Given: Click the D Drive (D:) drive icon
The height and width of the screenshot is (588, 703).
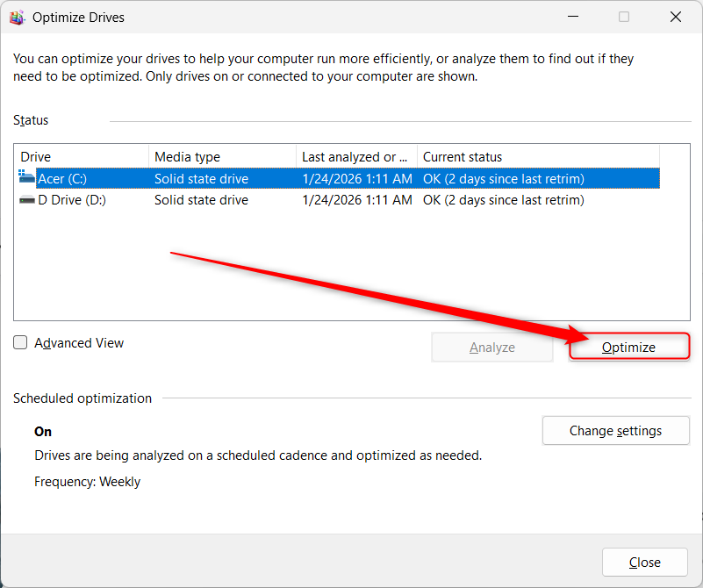Looking at the screenshot, I should pyautogui.click(x=27, y=199).
